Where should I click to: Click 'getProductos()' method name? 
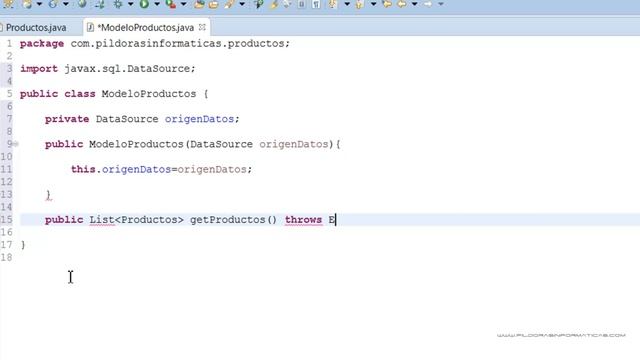pyautogui.click(x=233, y=220)
